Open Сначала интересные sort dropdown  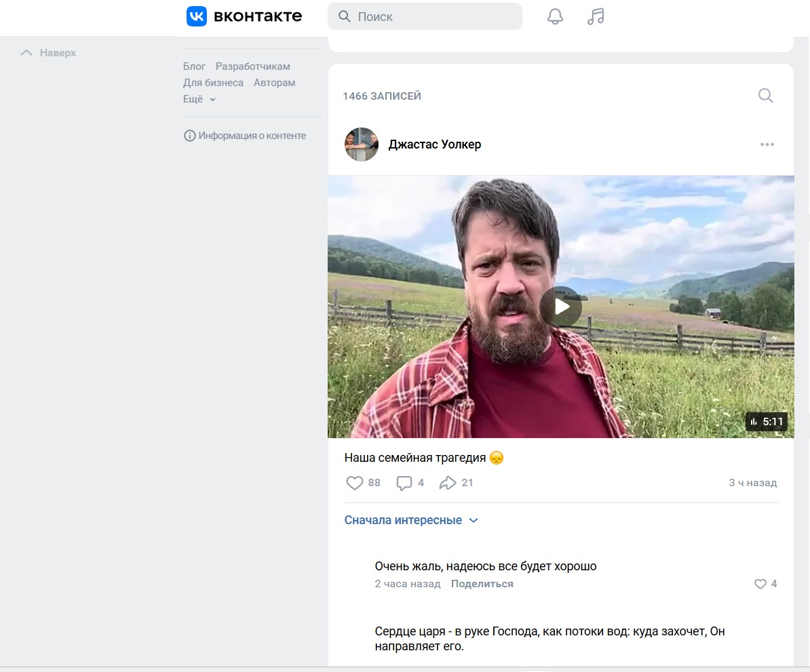411,520
